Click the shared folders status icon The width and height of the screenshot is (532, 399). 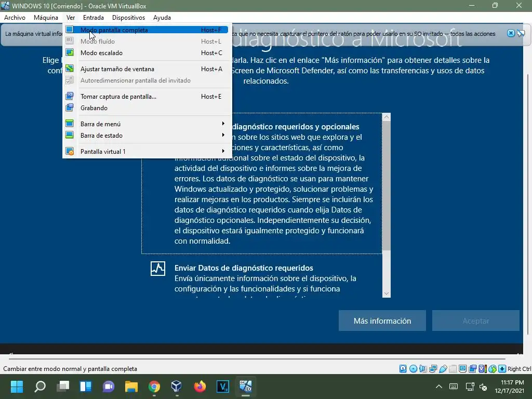(x=453, y=369)
